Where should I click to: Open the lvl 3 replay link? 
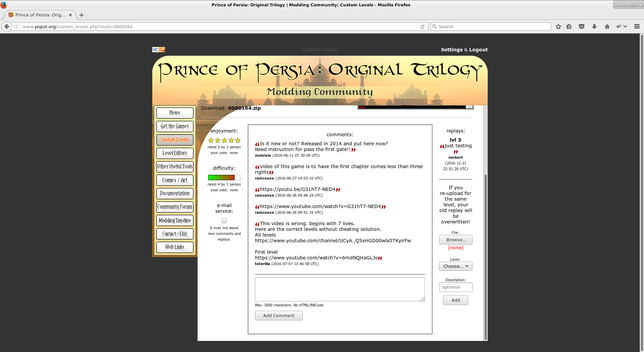pos(455,140)
